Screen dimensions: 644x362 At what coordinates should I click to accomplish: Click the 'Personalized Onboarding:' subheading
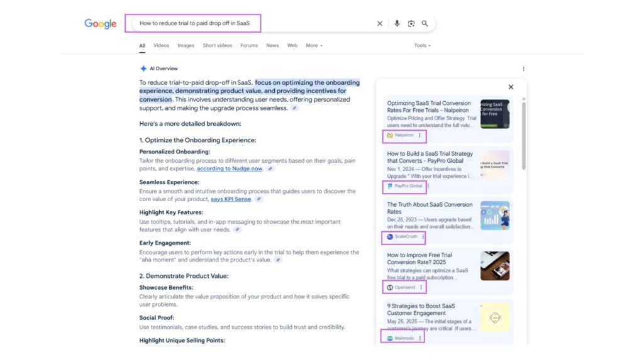click(x=175, y=151)
